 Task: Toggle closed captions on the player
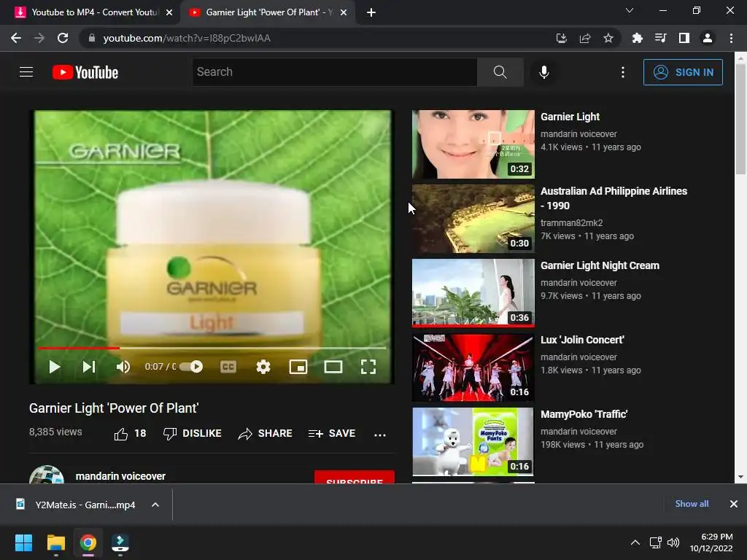(x=228, y=367)
